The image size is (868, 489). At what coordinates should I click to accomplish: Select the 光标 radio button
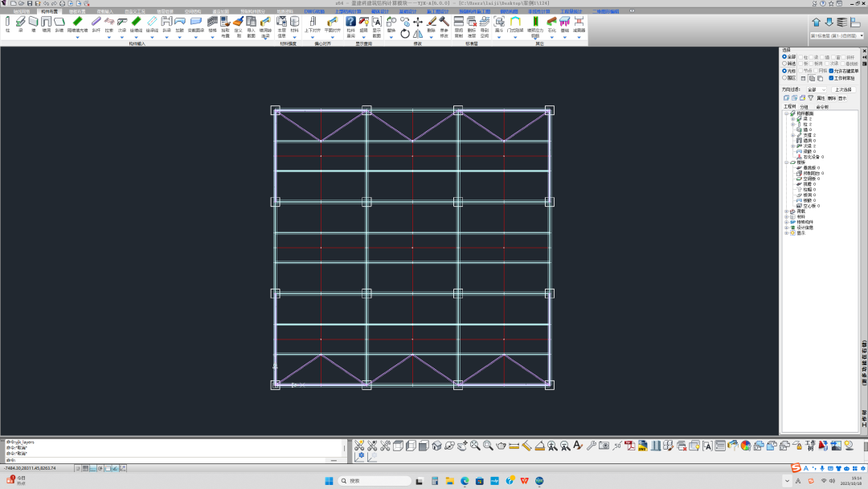[784, 71]
